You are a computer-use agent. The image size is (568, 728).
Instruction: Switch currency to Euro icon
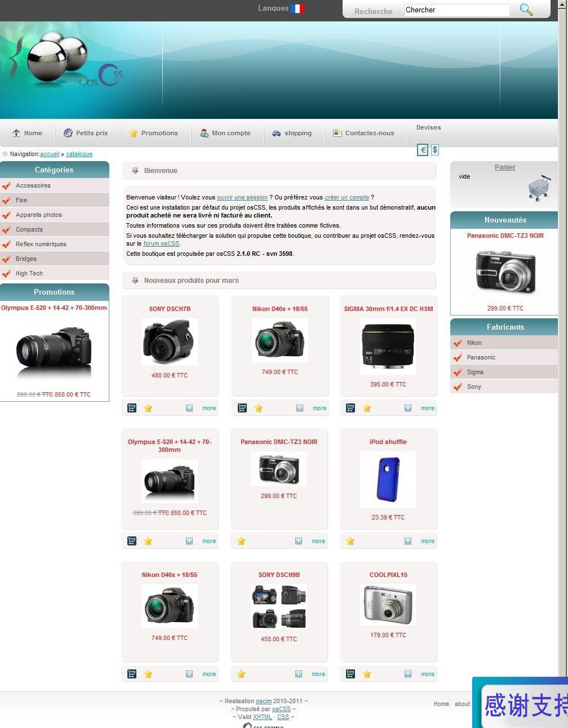(x=423, y=150)
